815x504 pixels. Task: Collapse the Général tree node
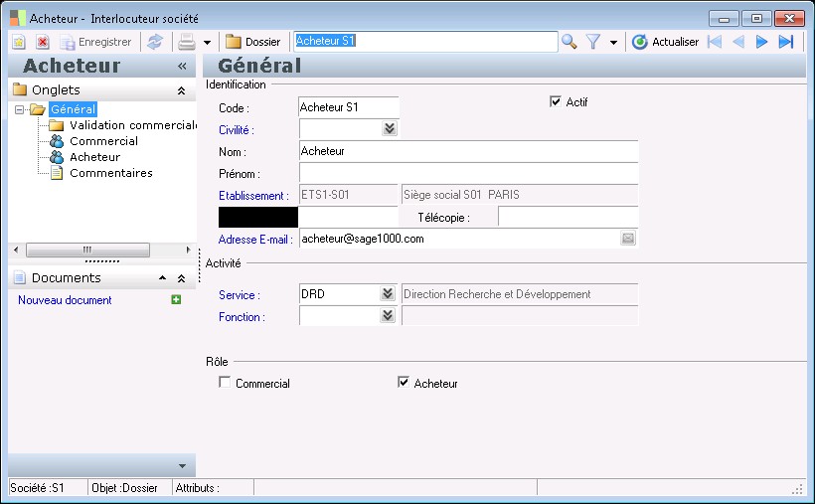coord(20,109)
